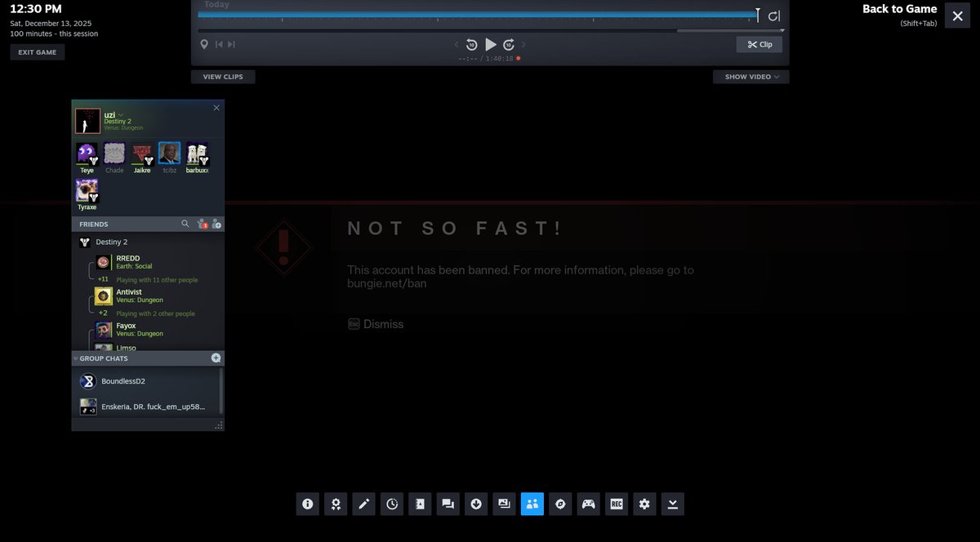Screen dimensions: 980x542
Task: Open the Achievements icon in bottom toolbar
Action: (x=336, y=504)
